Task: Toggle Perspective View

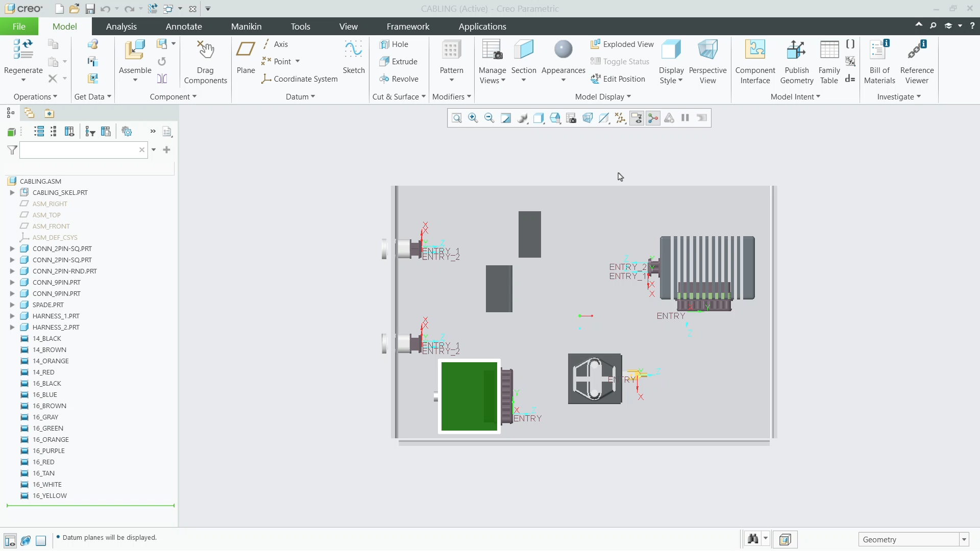Action: point(707,61)
